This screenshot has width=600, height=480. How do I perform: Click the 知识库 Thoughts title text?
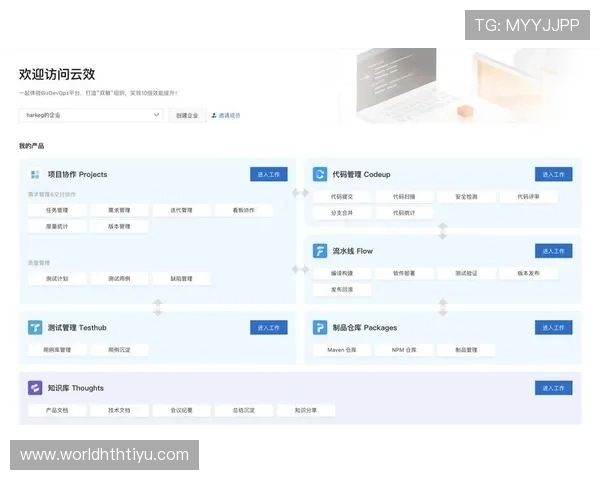click(x=76, y=388)
